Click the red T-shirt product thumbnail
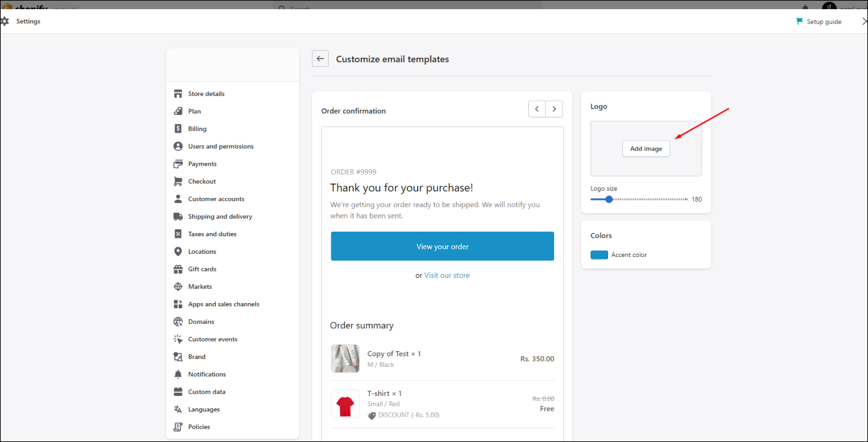This screenshot has height=442, width=868. point(345,404)
